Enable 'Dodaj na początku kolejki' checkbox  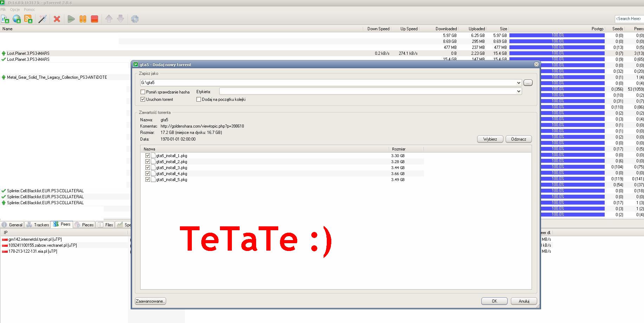pos(199,99)
